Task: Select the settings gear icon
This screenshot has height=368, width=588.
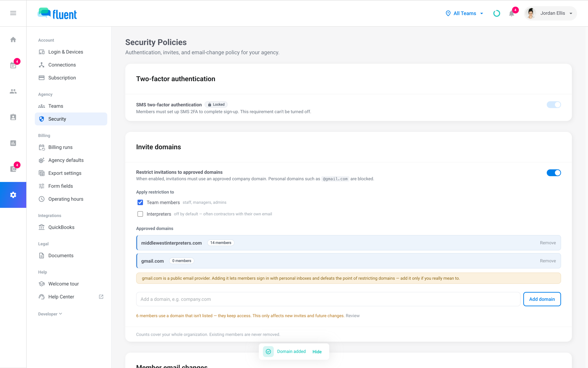Action: (13, 195)
